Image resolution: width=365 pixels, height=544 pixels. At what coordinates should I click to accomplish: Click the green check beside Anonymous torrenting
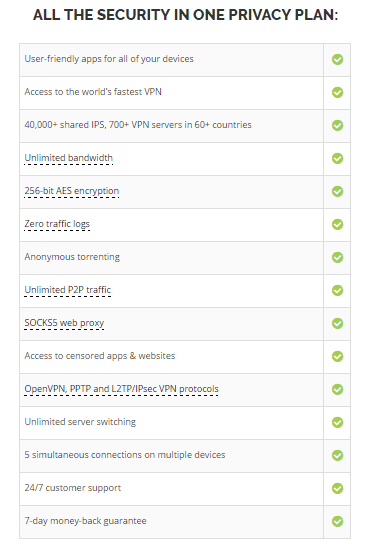coord(337,257)
